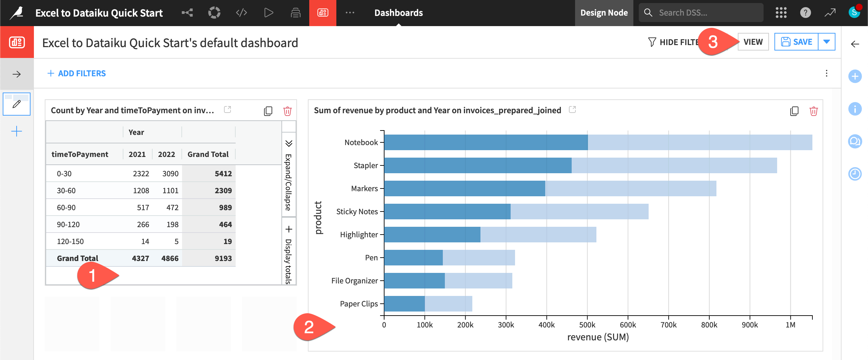Open the code notebooks icon
The width and height of the screenshot is (868, 360).
click(241, 13)
